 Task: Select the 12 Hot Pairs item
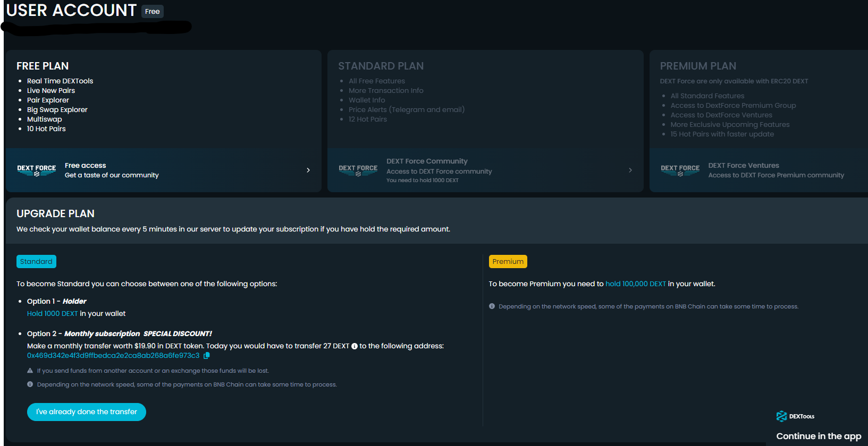(x=368, y=119)
